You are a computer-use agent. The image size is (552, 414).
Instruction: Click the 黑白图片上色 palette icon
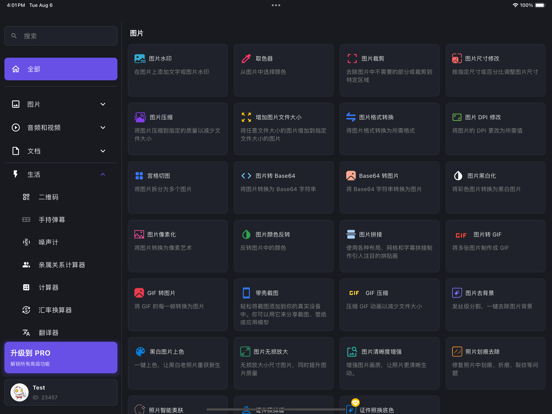pos(140,351)
